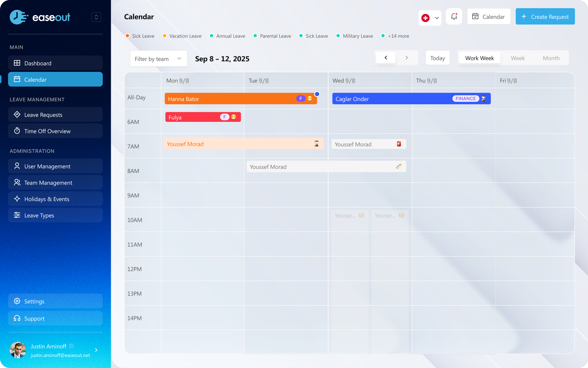Open the Youssef Morad event at 8AM
This screenshot has width=588, height=368.
click(326, 166)
